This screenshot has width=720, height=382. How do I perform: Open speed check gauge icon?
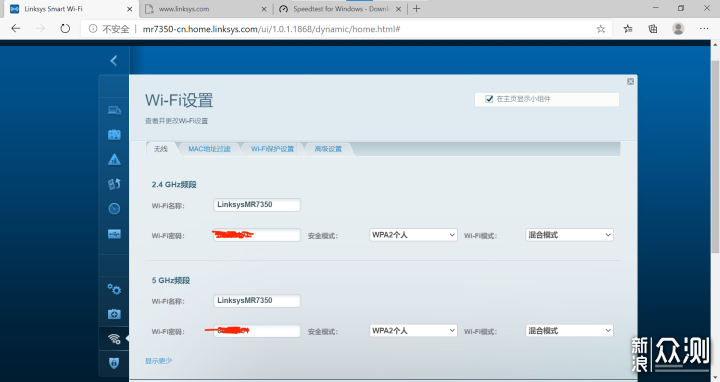pyautogui.click(x=114, y=209)
